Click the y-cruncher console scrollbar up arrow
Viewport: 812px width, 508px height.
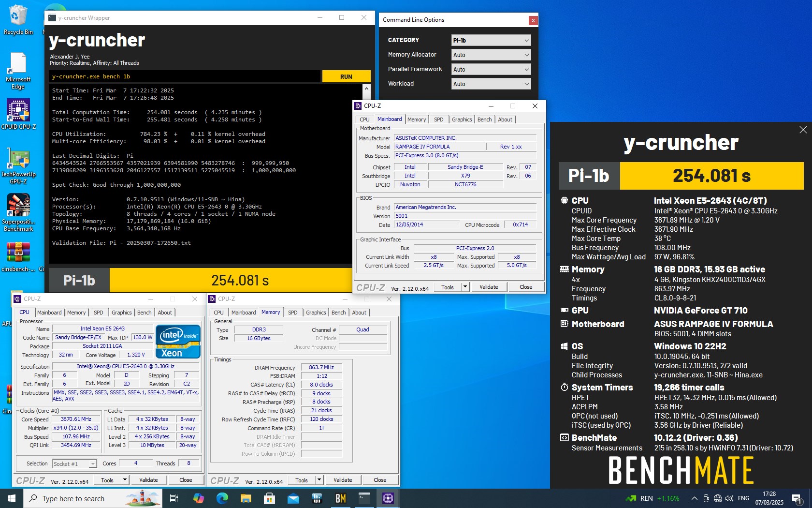coord(366,89)
